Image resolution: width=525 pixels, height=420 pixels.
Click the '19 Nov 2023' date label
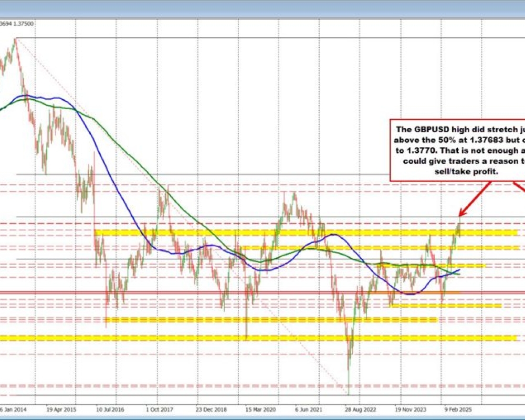pyautogui.click(x=411, y=409)
